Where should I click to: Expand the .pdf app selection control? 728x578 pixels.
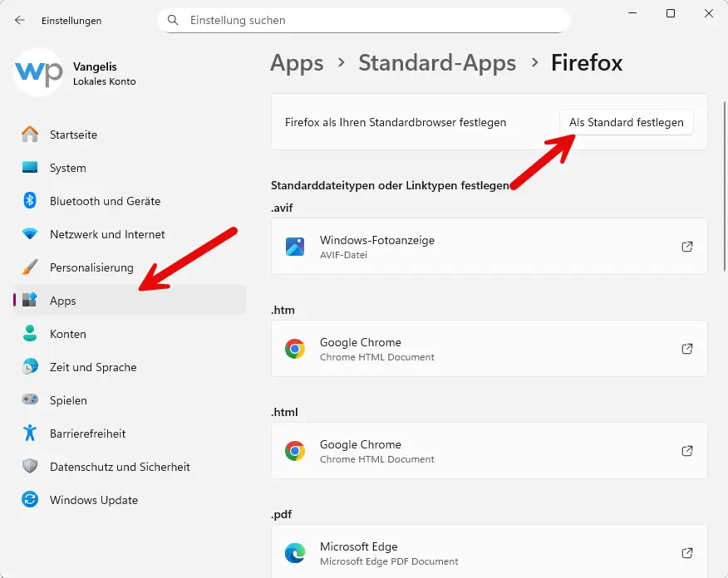[687, 553]
